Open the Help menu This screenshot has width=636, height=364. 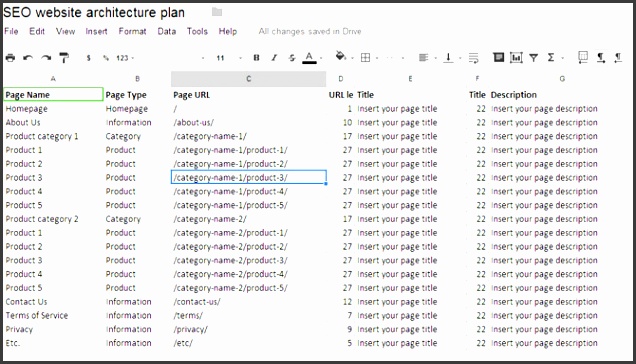228,31
